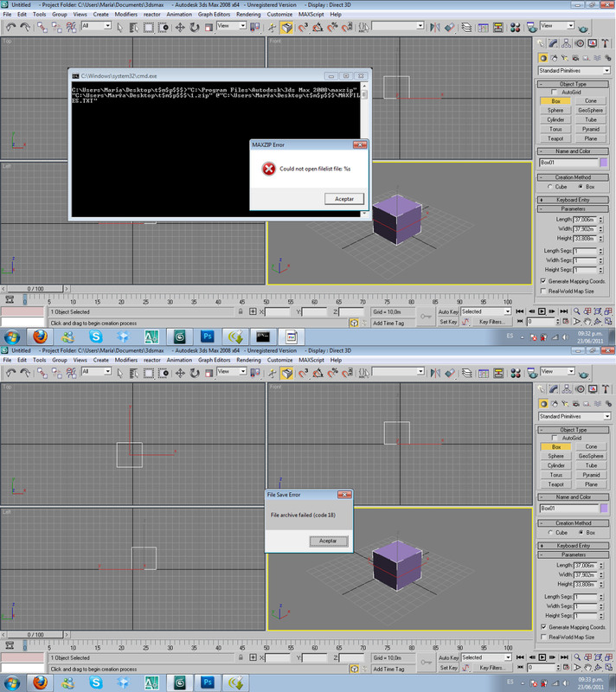Open Graph Editors menu in lower 3ds Max window
This screenshot has height=692, width=616.
pyautogui.click(x=214, y=360)
